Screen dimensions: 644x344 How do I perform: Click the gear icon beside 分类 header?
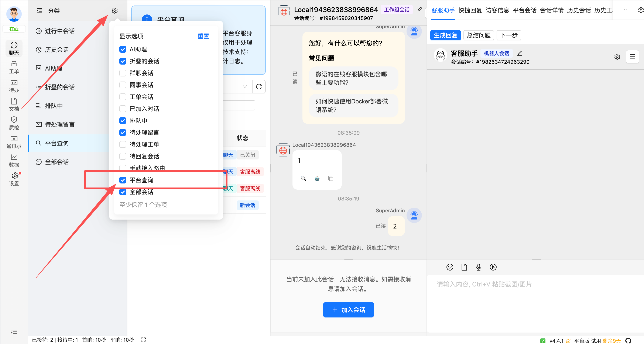[114, 10]
